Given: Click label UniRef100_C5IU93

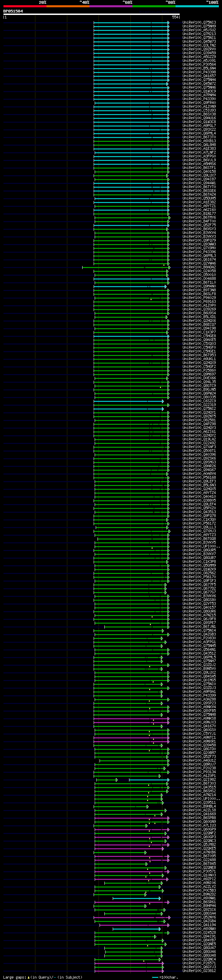Looking at the screenshot, I should (199, 110).
